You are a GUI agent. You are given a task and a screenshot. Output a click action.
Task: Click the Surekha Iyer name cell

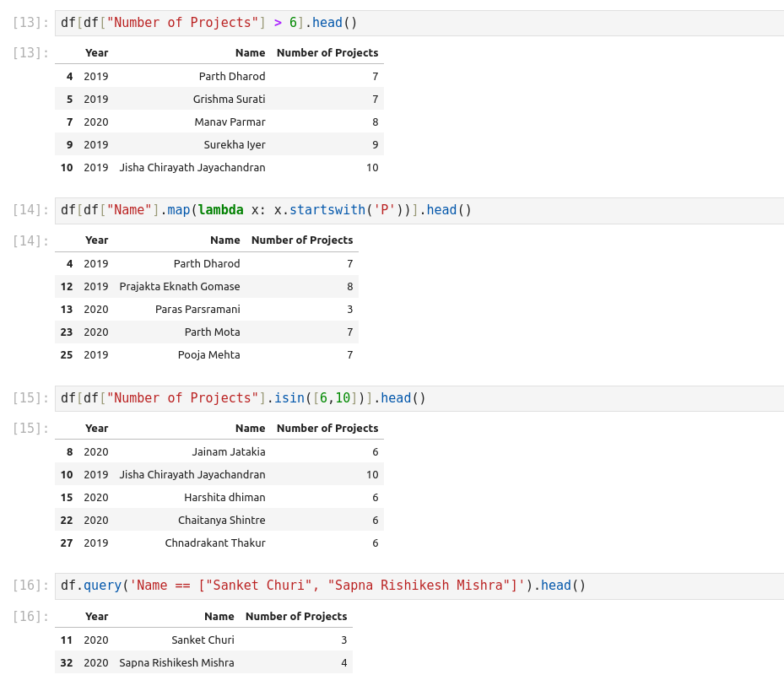point(234,145)
